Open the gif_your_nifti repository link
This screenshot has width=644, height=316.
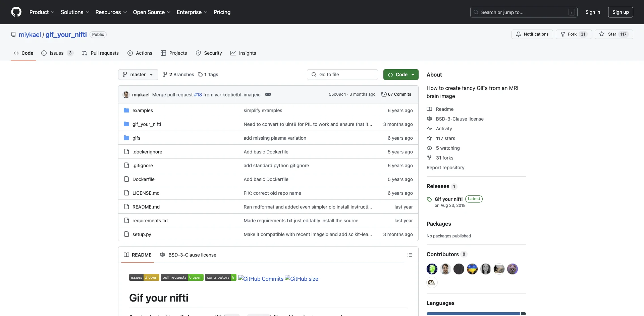66,35
